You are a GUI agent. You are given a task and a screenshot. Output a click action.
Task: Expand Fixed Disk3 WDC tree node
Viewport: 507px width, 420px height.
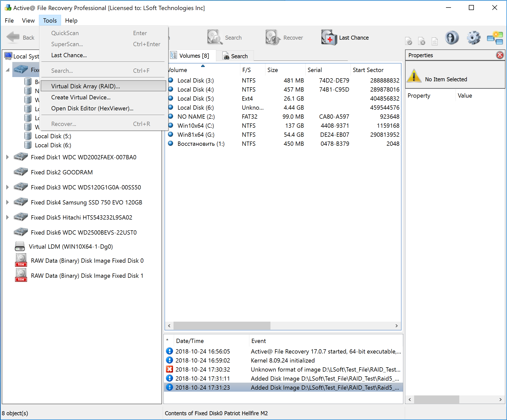[7, 187]
